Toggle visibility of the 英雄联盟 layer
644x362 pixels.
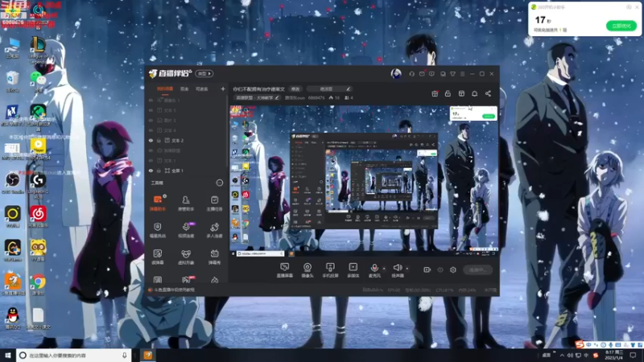[x=151, y=150]
